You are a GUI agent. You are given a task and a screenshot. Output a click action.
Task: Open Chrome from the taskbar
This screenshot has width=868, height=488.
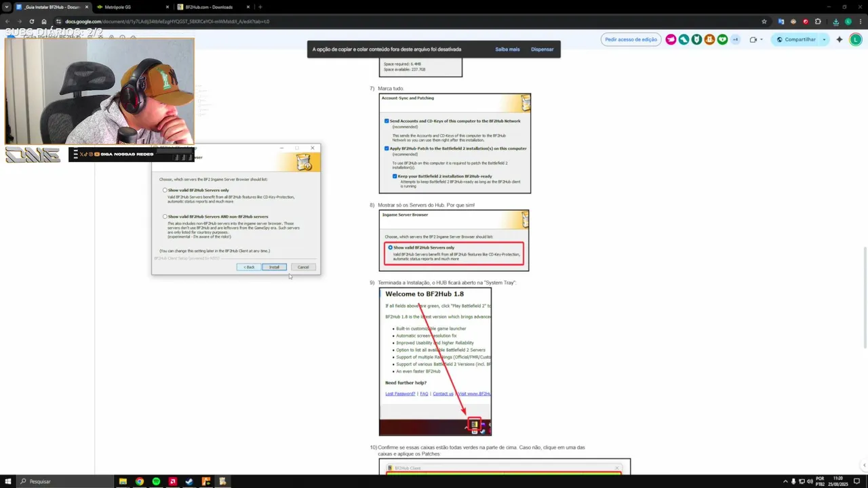(140, 481)
